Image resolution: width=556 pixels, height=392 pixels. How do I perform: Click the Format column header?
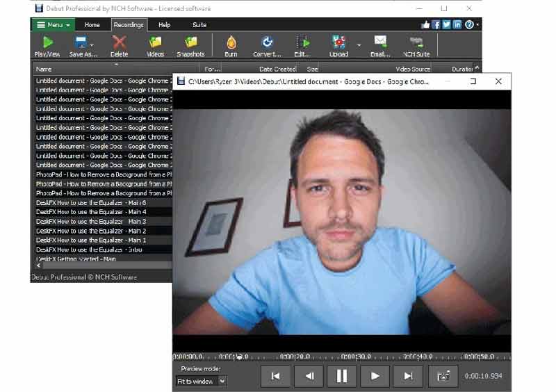[213, 69]
